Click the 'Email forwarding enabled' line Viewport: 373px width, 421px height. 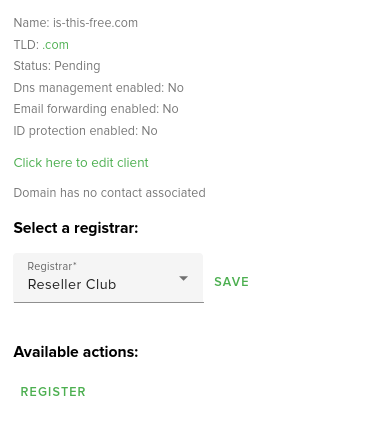tap(96, 109)
